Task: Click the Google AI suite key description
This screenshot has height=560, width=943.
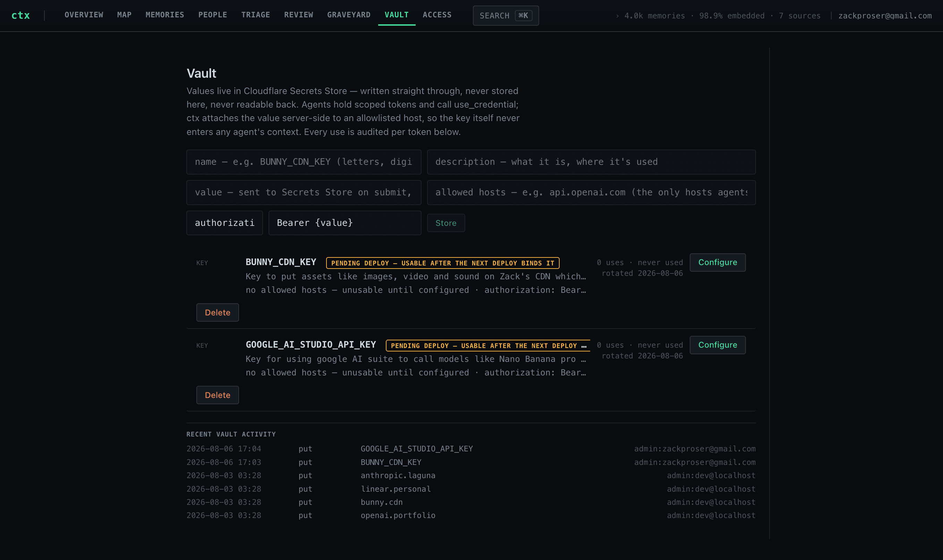Action: pyautogui.click(x=416, y=359)
